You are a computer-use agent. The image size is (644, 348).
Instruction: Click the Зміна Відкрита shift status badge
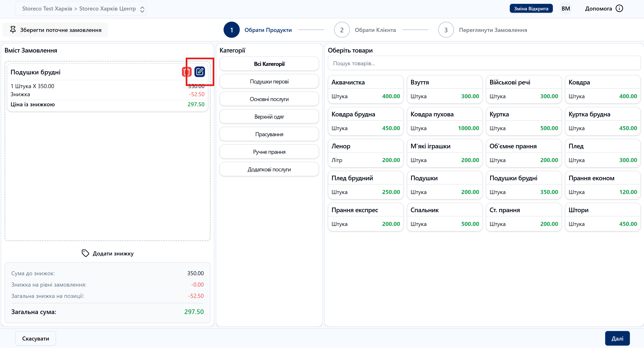531,8
